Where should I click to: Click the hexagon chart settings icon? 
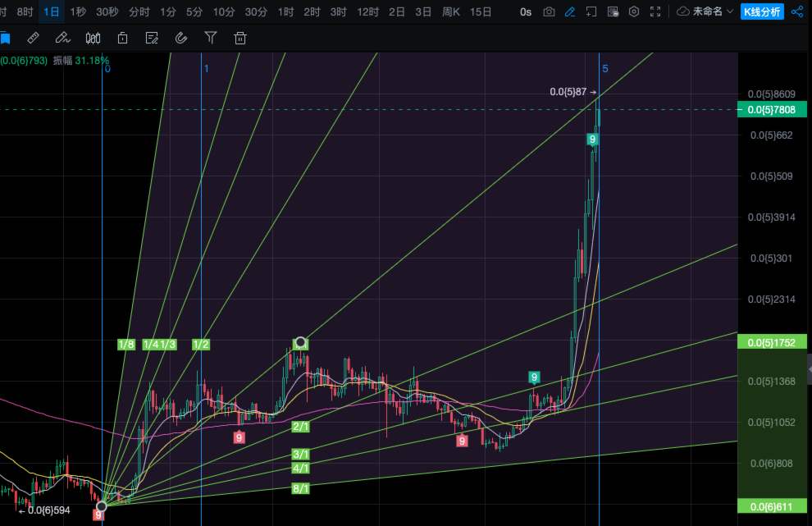633,12
